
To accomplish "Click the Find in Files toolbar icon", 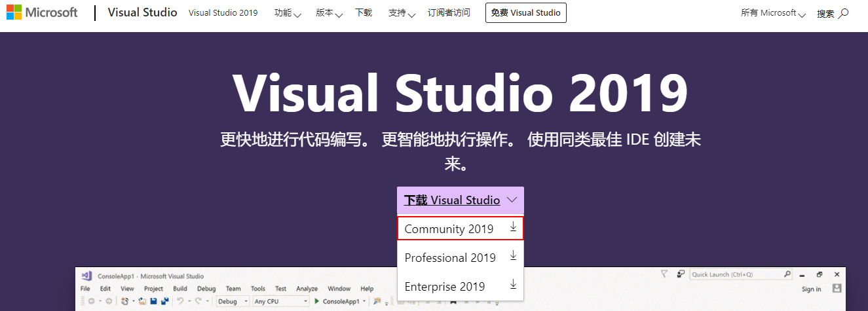I will pyautogui.click(x=377, y=301).
